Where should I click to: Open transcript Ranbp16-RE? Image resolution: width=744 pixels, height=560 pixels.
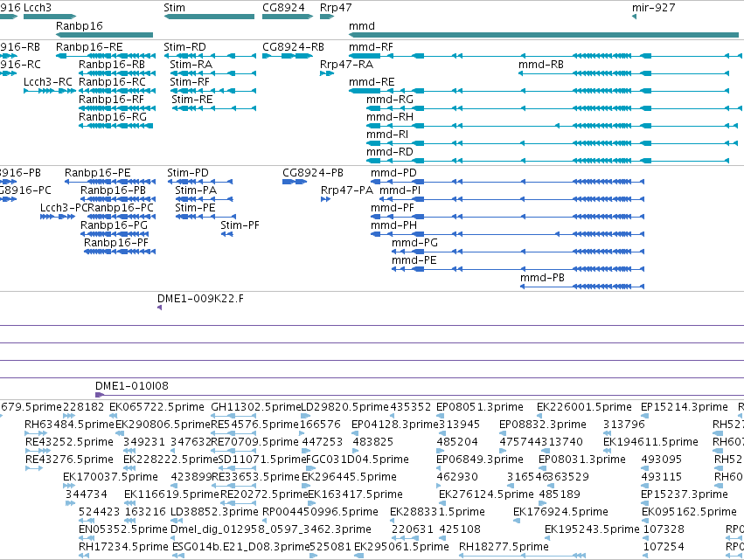click(89, 47)
